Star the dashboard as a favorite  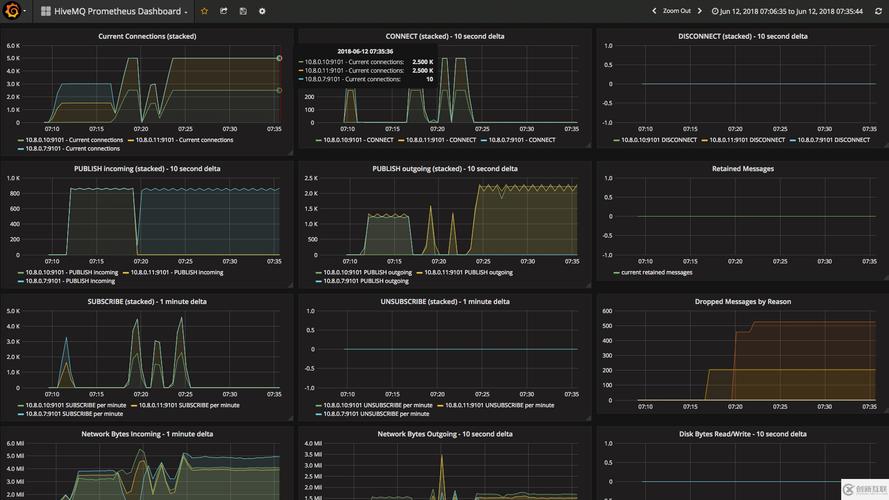click(x=205, y=11)
